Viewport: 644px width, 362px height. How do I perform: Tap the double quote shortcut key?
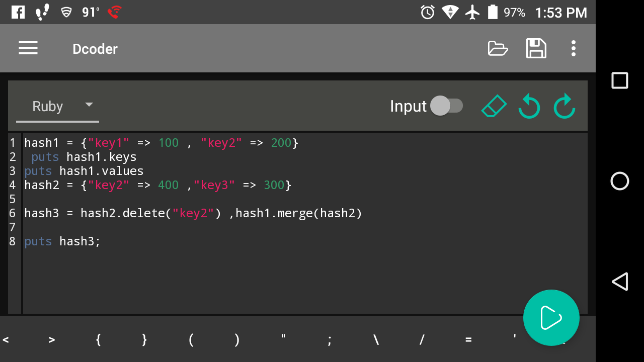pos(283,340)
